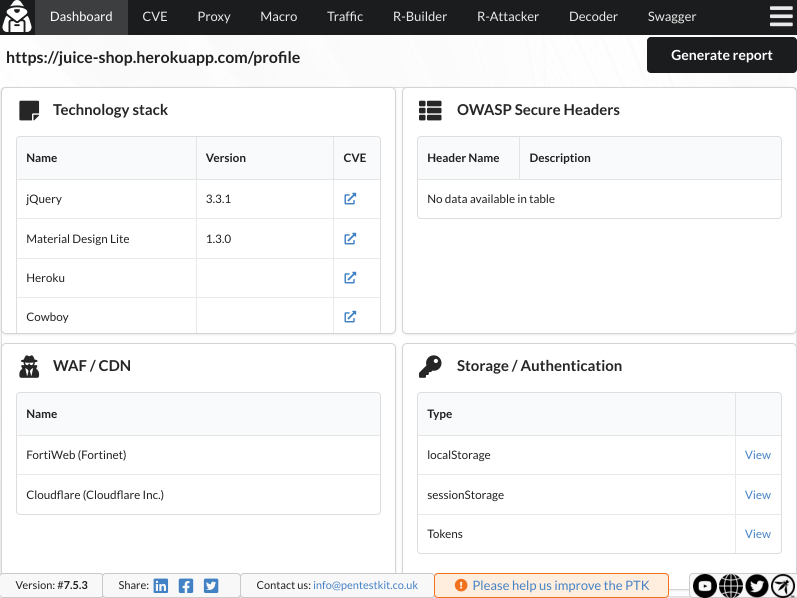The height and width of the screenshot is (598, 797).
Task: Go to the Decoder tab
Action: tap(593, 17)
